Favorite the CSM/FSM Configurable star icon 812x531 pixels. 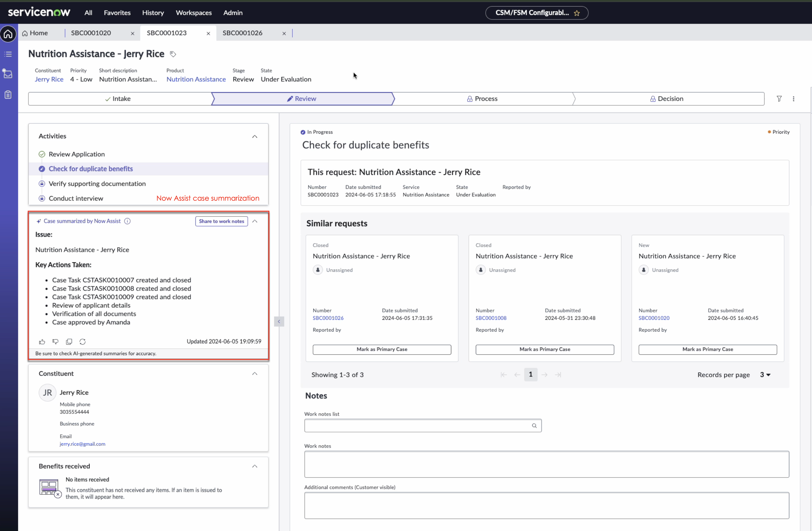577,13
